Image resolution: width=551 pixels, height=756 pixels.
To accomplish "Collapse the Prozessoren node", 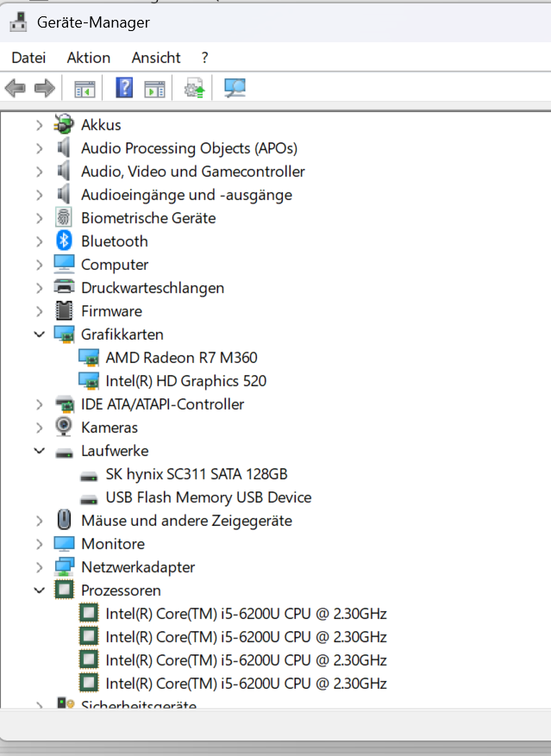I will click(39, 590).
